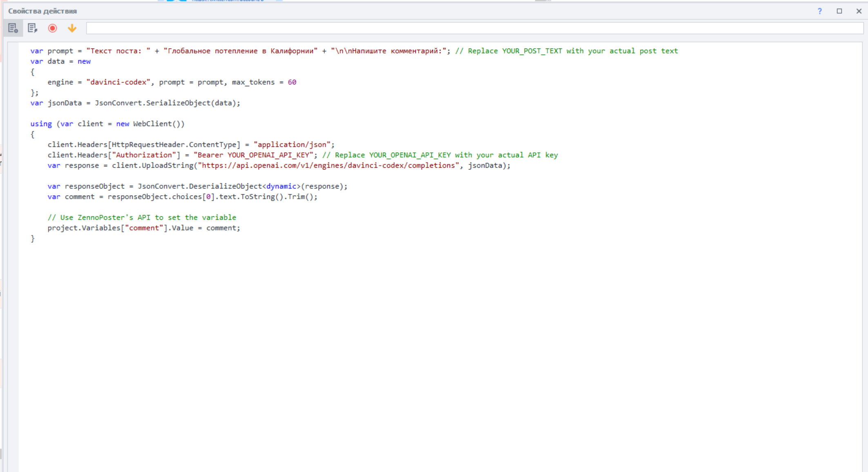The height and width of the screenshot is (472, 868).
Task: Click the "Глобальное потепление в Калифорнии" string
Action: point(240,51)
